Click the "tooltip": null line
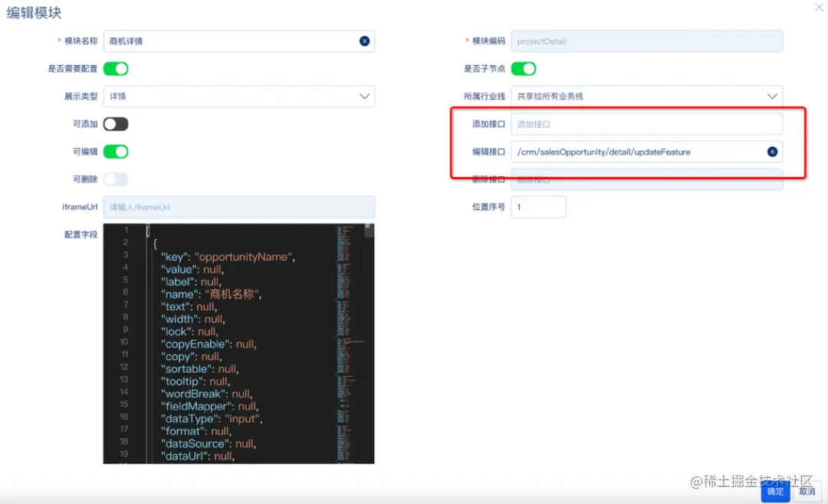Image resolution: width=828 pixels, height=504 pixels. (195, 381)
